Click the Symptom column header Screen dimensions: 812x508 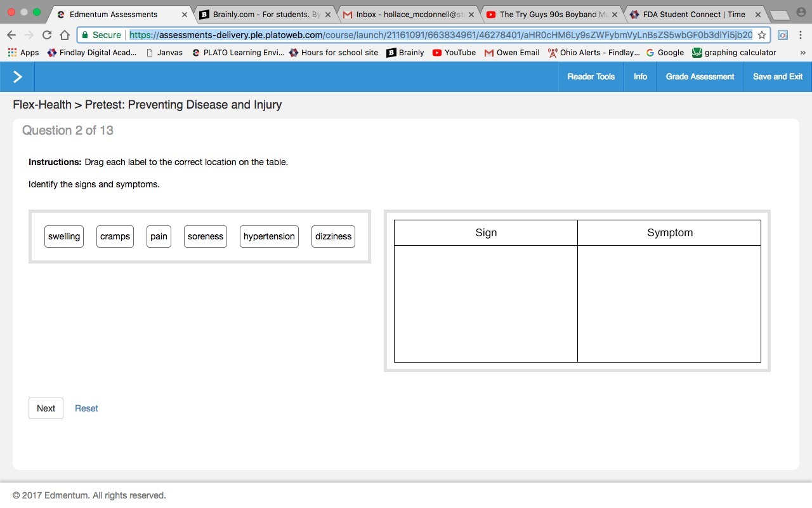coord(669,232)
